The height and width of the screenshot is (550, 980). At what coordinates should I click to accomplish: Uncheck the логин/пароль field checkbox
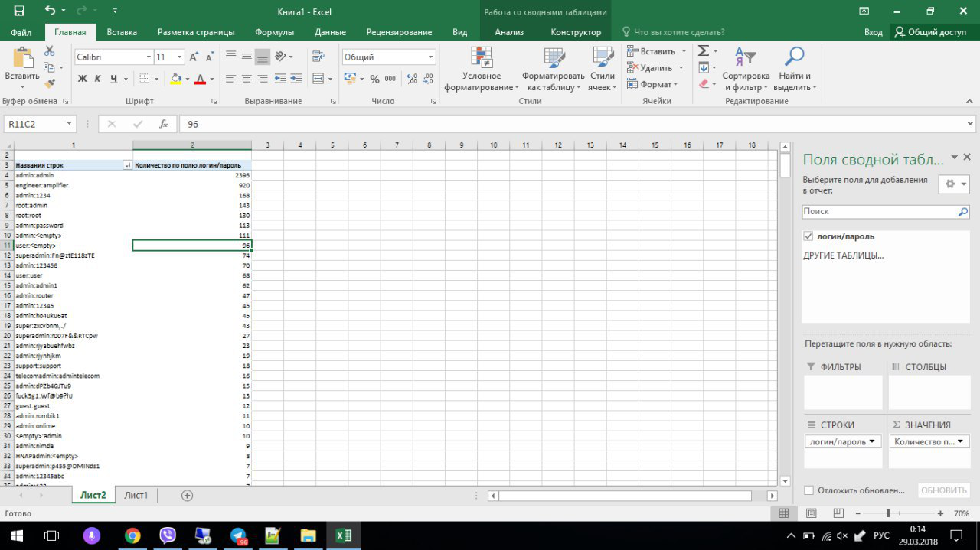[x=808, y=236]
